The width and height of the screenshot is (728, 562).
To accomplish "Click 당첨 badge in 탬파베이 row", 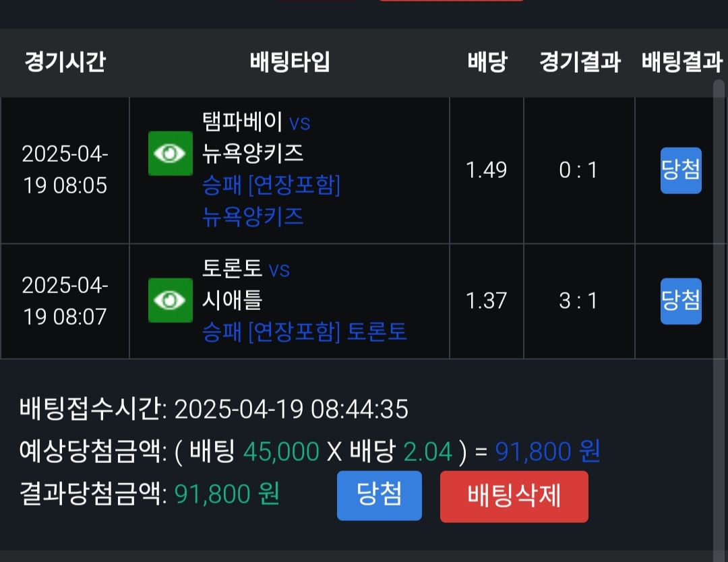I will (x=681, y=170).
